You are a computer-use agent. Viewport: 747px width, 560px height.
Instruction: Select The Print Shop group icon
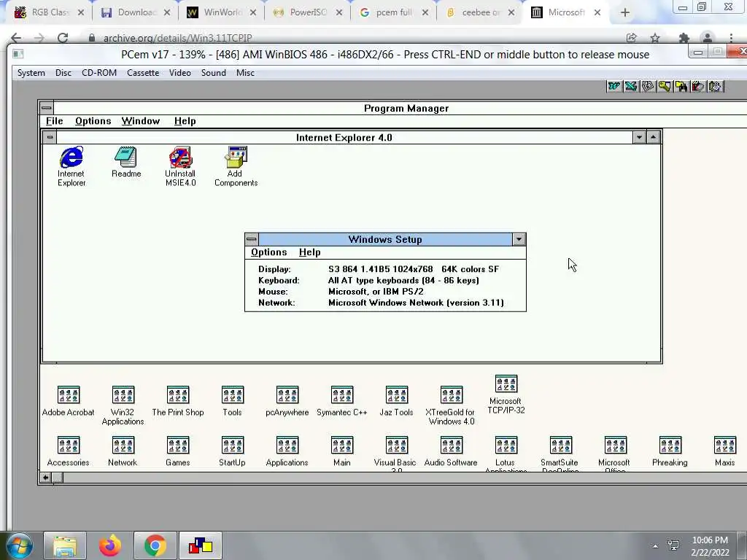(x=178, y=394)
